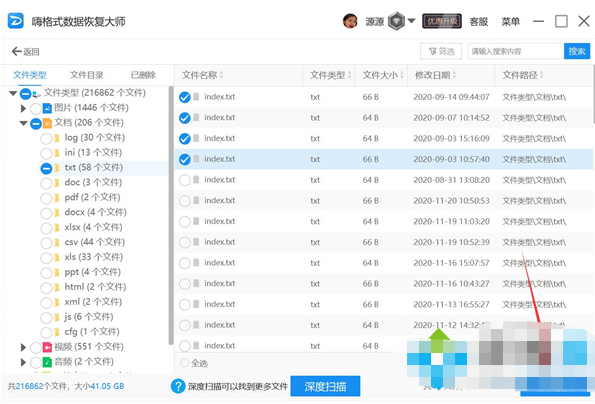Check the 图片 category checkbox
The image size is (595, 404).
point(36,108)
